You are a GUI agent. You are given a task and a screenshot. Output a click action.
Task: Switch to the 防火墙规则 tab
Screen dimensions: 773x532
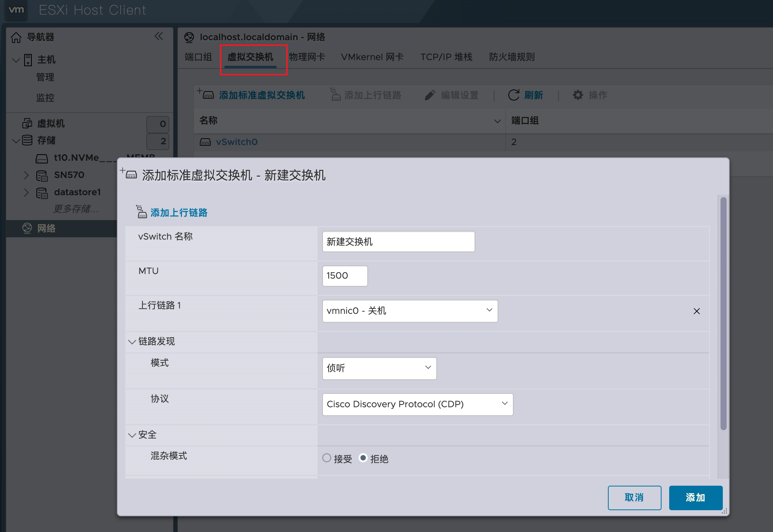tap(512, 57)
